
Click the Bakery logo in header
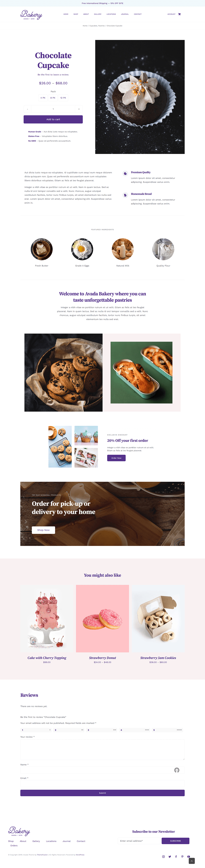31,15
